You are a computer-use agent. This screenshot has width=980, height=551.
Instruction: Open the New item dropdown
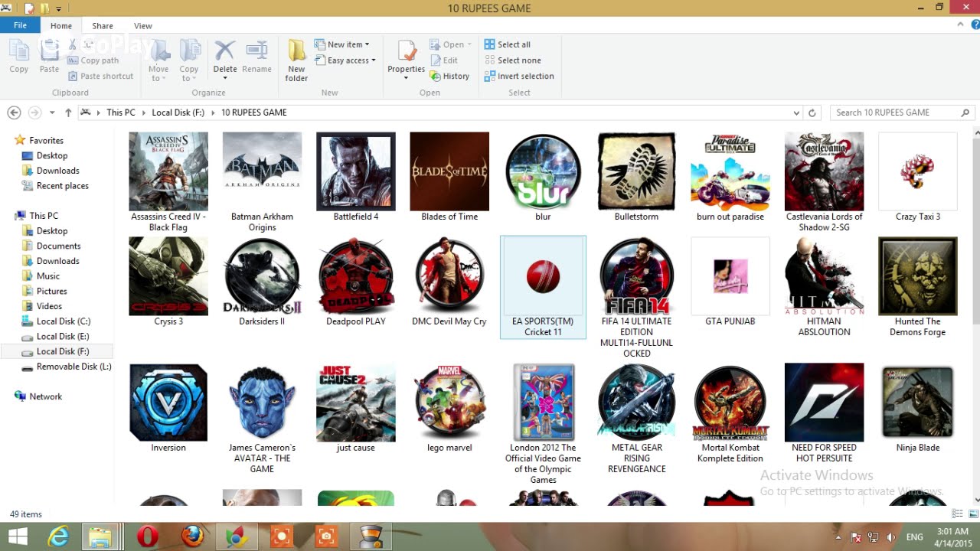pyautogui.click(x=344, y=44)
